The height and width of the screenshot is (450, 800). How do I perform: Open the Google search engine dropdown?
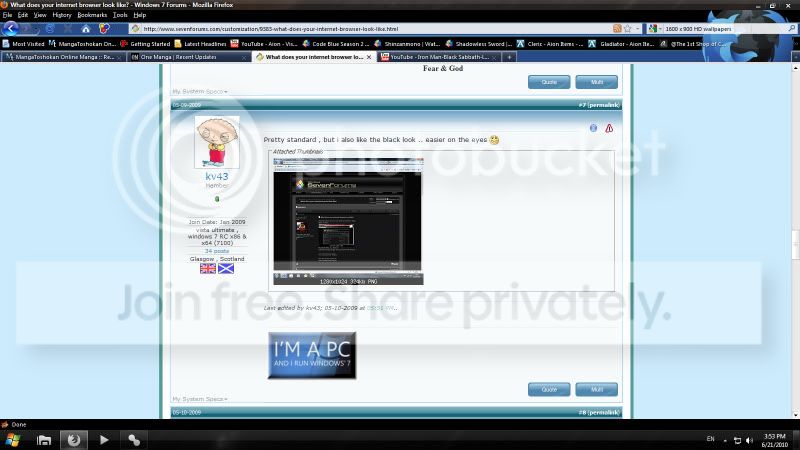[x=655, y=29]
